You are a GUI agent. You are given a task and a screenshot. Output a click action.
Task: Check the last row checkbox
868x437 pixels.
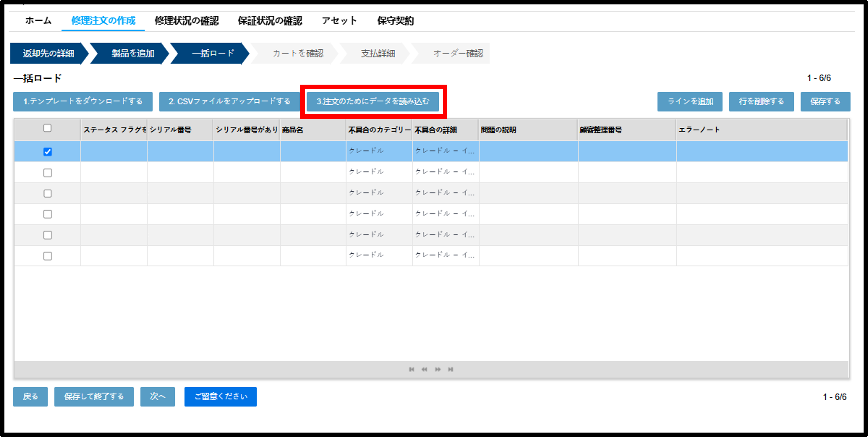(48, 256)
